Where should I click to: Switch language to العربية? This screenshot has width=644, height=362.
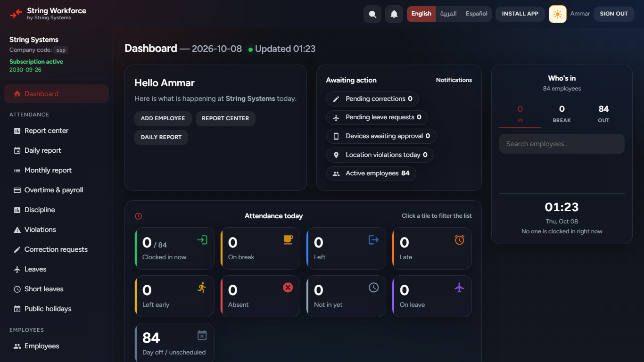448,14
